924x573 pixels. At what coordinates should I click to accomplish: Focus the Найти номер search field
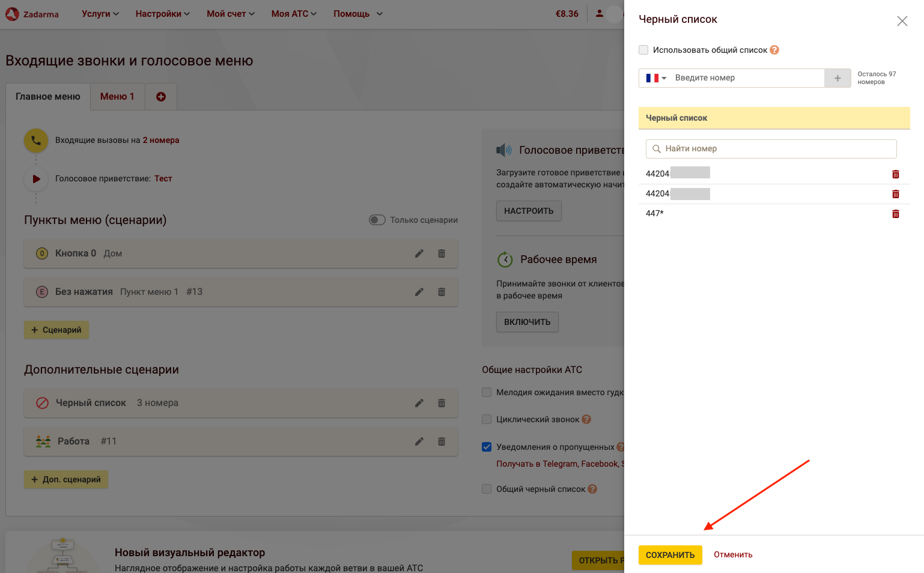click(x=771, y=149)
